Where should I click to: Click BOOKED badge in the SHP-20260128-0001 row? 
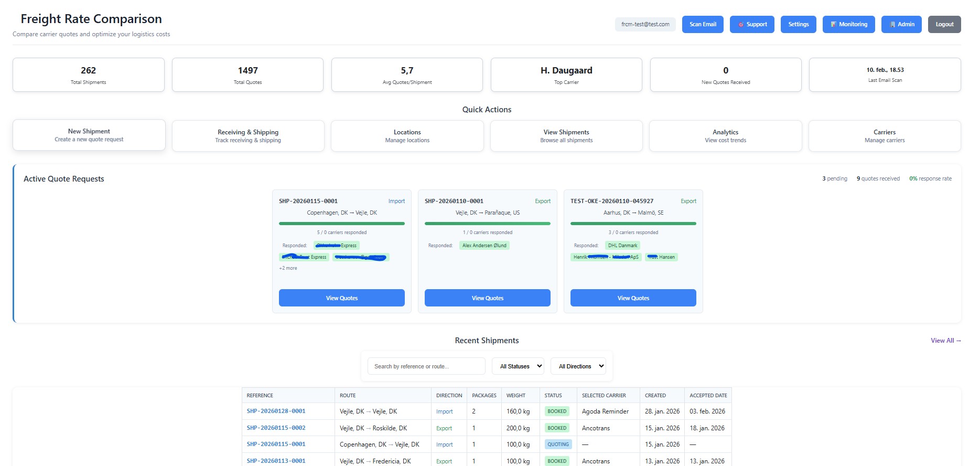coord(557,411)
